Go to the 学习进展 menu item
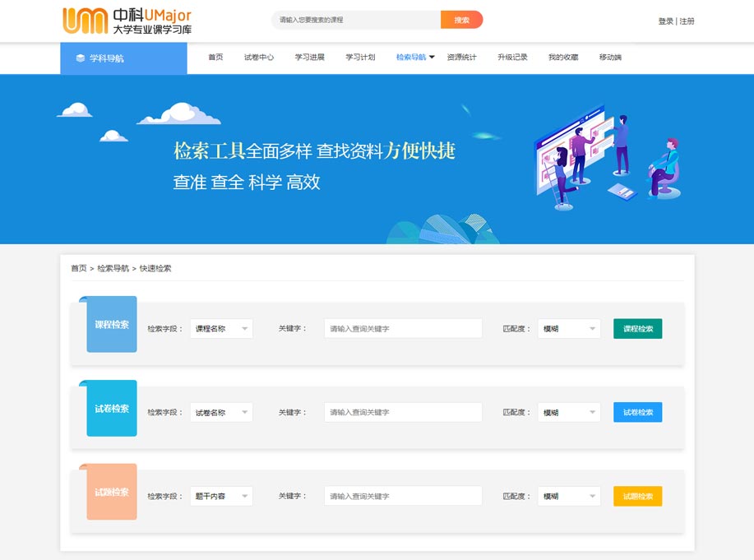 [x=309, y=58]
